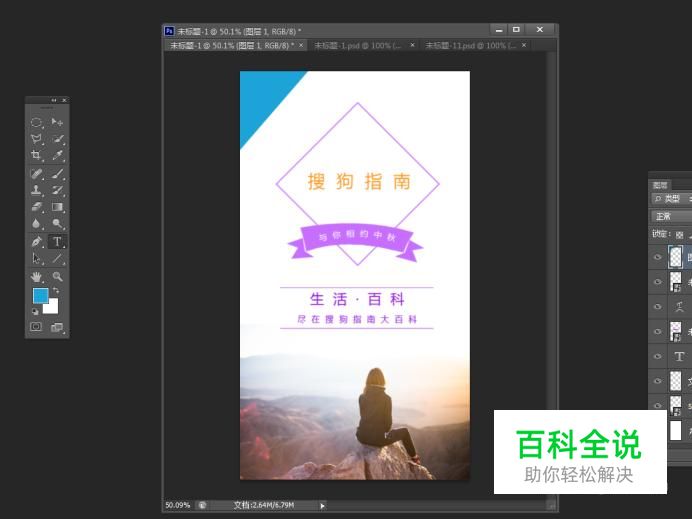This screenshot has width=692, height=519.
Task: Select the Dodge tool
Action: (x=57, y=224)
